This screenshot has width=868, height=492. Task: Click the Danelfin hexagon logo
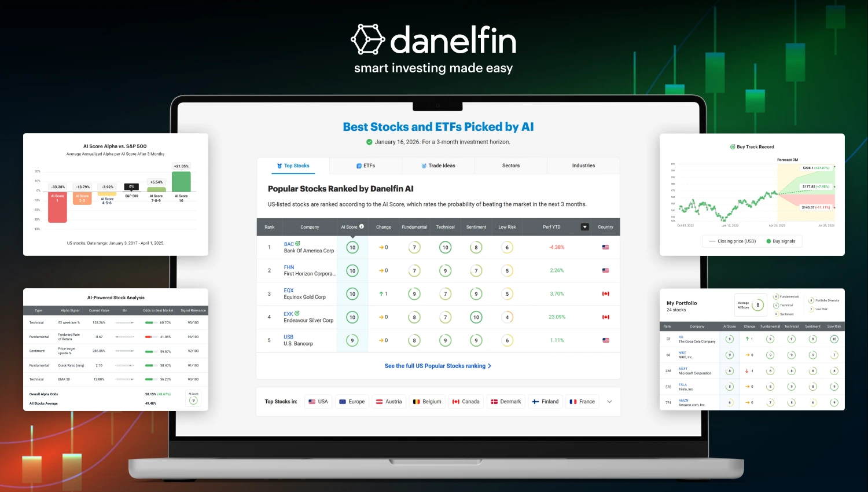[369, 39]
